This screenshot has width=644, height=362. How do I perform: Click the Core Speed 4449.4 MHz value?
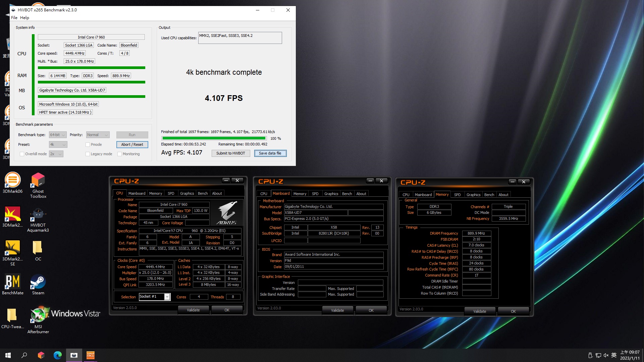(155, 267)
